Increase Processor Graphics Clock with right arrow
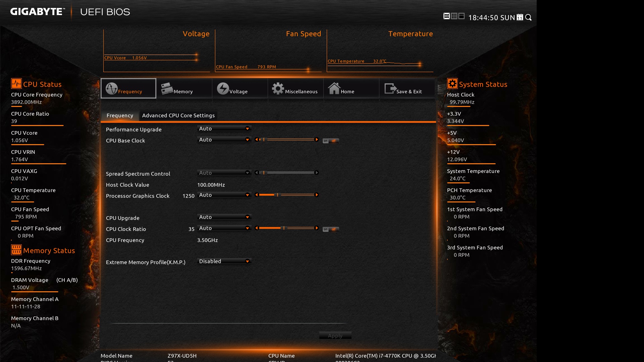 click(317, 195)
